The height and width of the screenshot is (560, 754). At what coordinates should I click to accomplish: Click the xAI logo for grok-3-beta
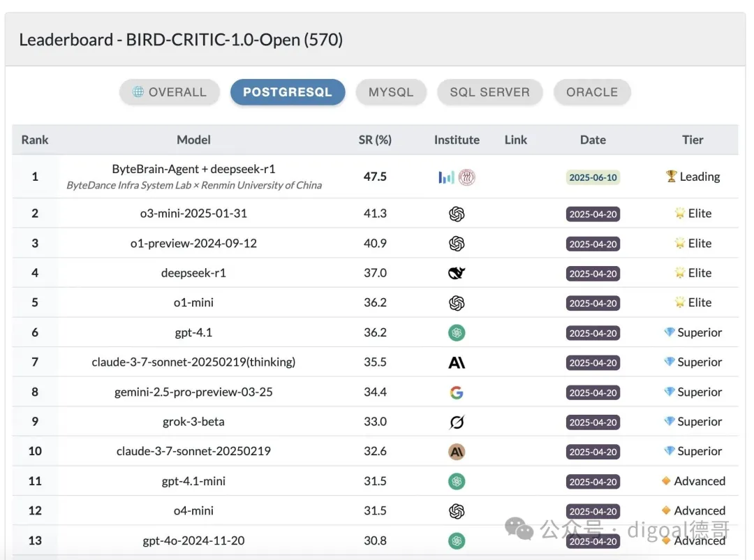click(x=457, y=422)
